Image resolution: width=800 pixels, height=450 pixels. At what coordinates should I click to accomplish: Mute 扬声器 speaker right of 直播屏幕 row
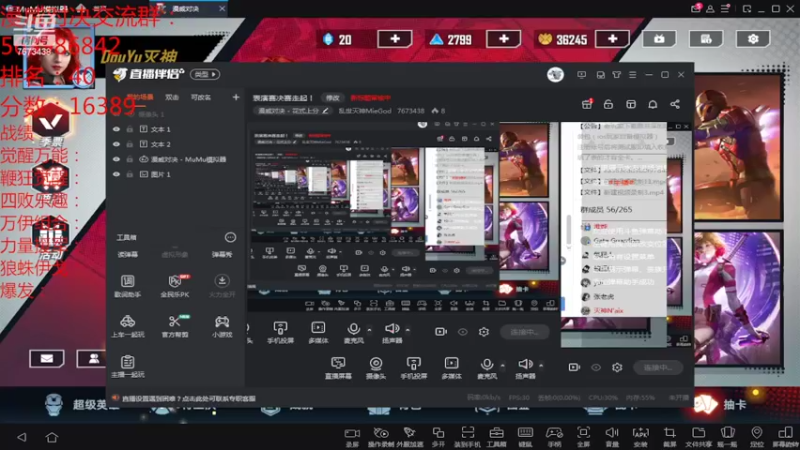(525, 368)
